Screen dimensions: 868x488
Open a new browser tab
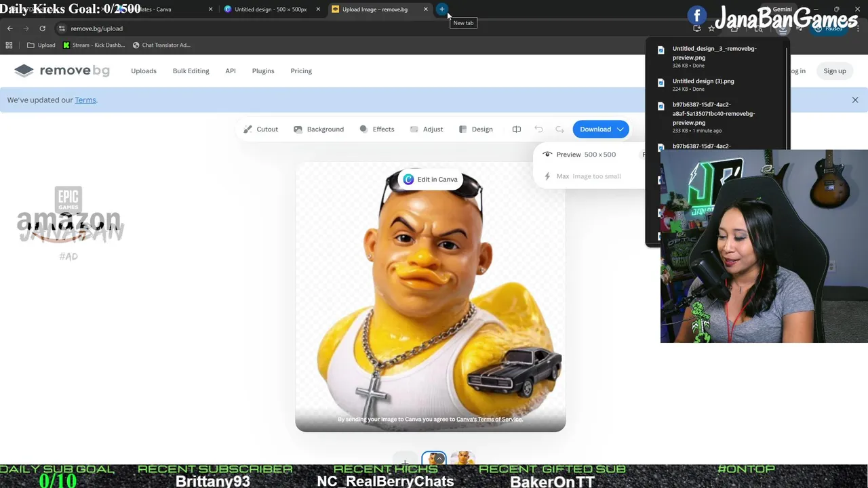[441, 9]
